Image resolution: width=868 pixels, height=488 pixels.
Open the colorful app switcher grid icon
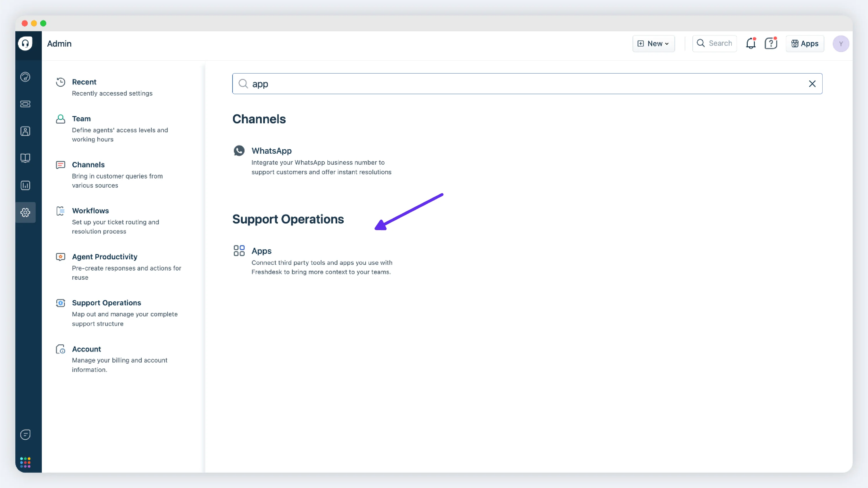pos(25,462)
